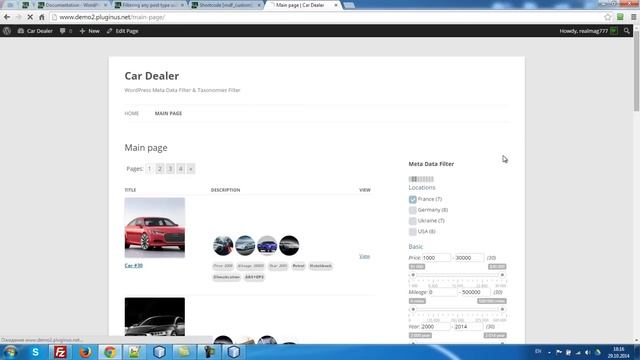Open Howdy realmag777 account menu
This screenshot has width=640, height=360.
pos(588,31)
